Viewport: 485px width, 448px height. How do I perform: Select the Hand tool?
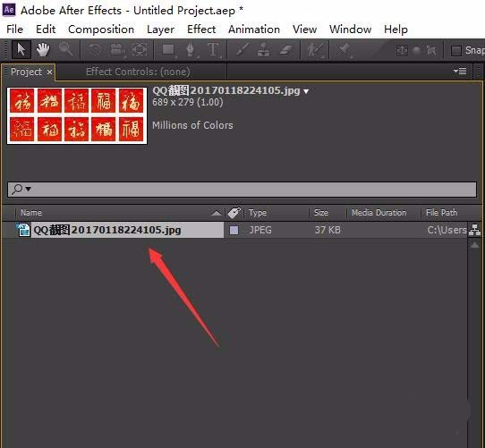point(43,49)
